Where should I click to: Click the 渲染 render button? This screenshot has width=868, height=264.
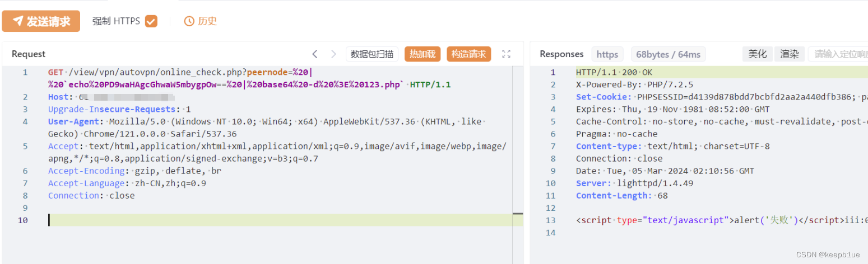click(x=790, y=54)
